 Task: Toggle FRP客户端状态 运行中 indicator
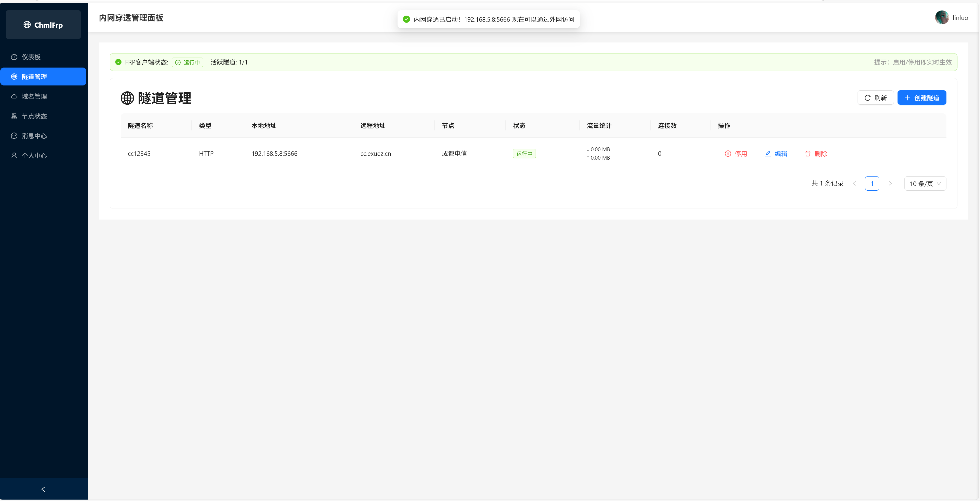click(x=187, y=62)
